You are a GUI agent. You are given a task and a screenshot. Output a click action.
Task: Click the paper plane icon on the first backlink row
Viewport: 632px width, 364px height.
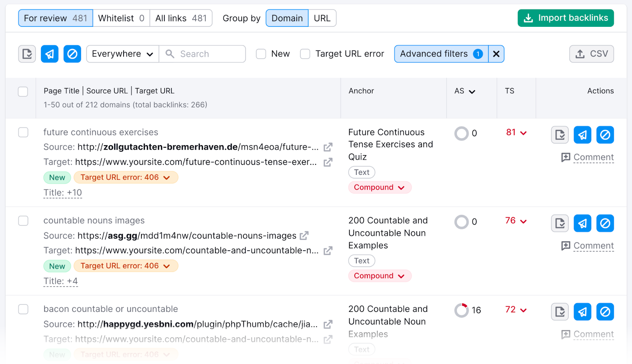582,135
